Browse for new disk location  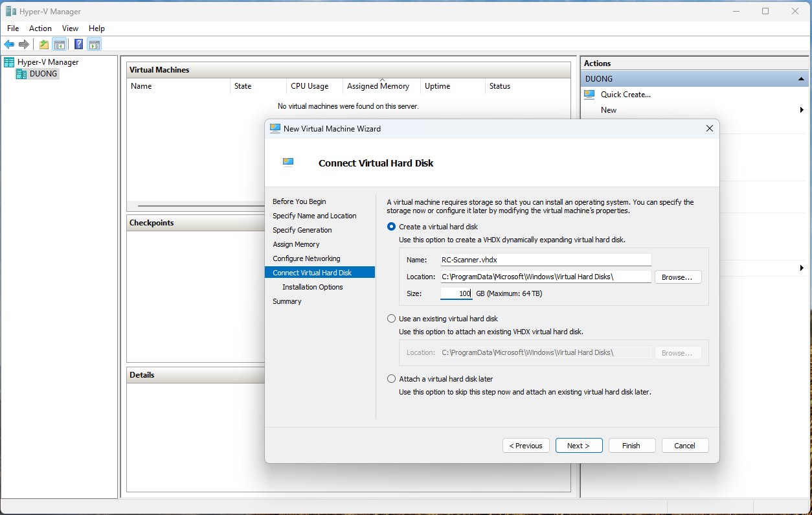[678, 277]
